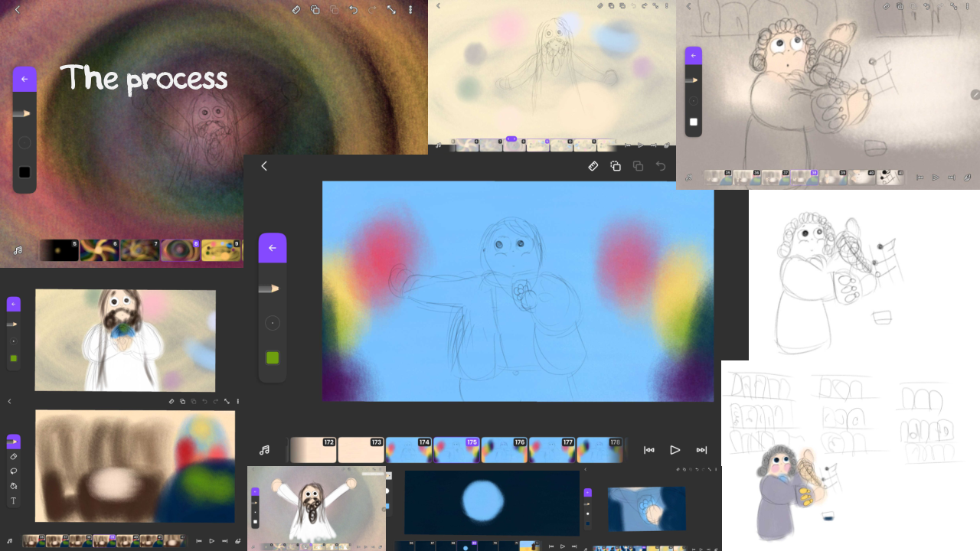Skip to the last frame with the skip-forward button
The height and width of the screenshot is (551, 980).
click(x=701, y=450)
